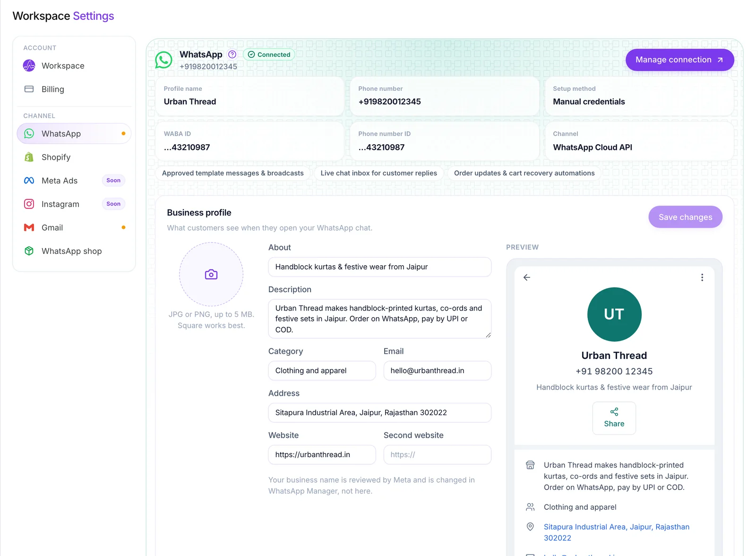
Task: Click the Urban Thread profile name card
Action: pyautogui.click(x=250, y=96)
